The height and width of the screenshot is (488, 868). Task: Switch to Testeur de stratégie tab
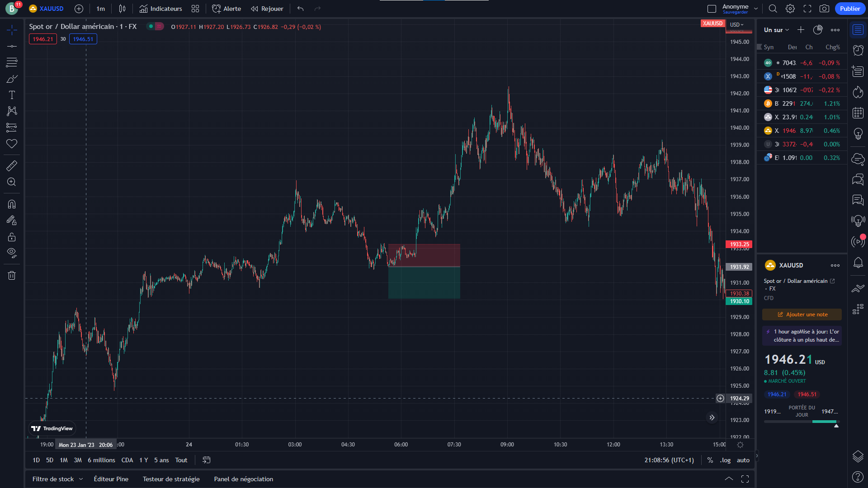171,479
